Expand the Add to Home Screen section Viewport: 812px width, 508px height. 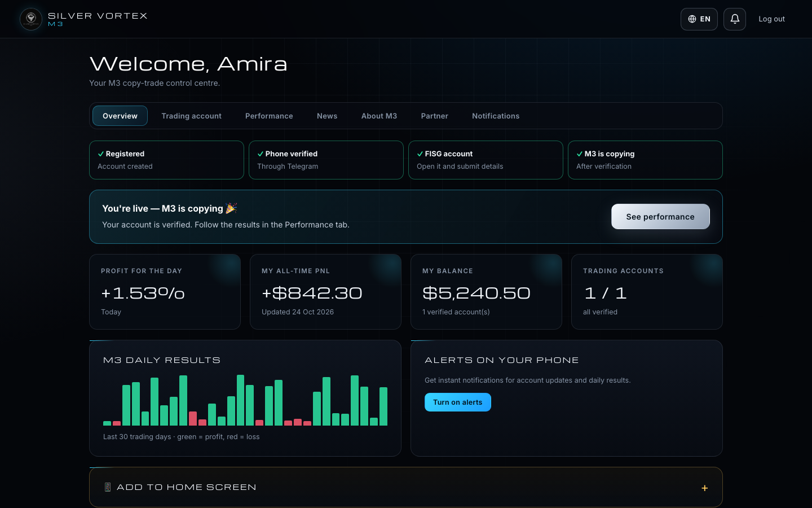click(x=406, y=487)
